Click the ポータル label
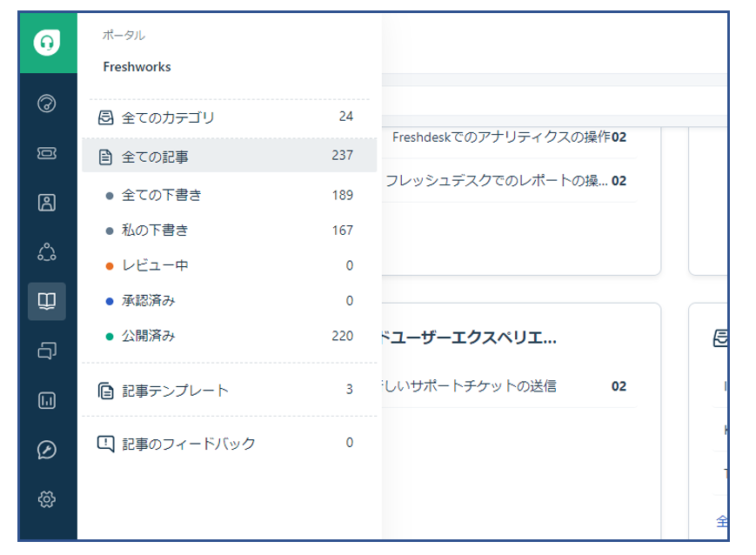 (x=124, y=35)
